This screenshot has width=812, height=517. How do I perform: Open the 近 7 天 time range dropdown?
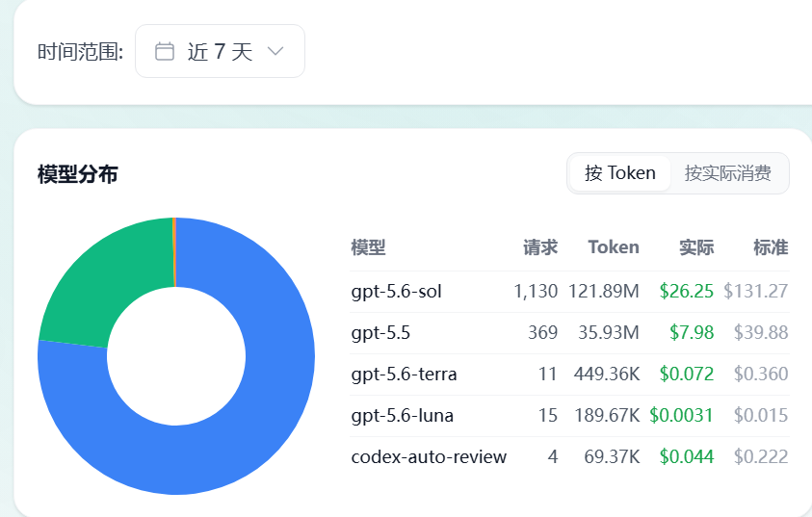(x=220, y=51)
